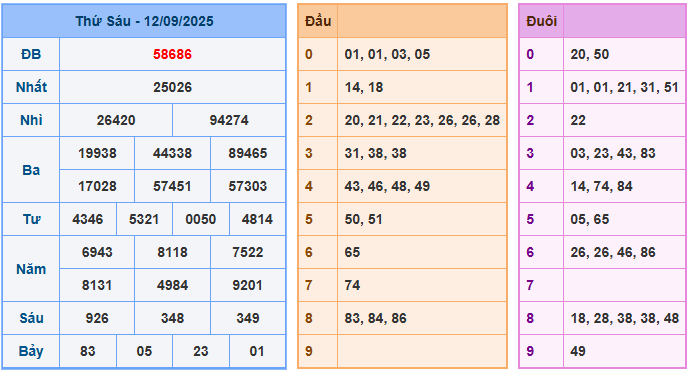This screenshot has width=688, height=370.
Task: Click Đầu row 3 values 31, 38, 38
Action: point(376,153)
